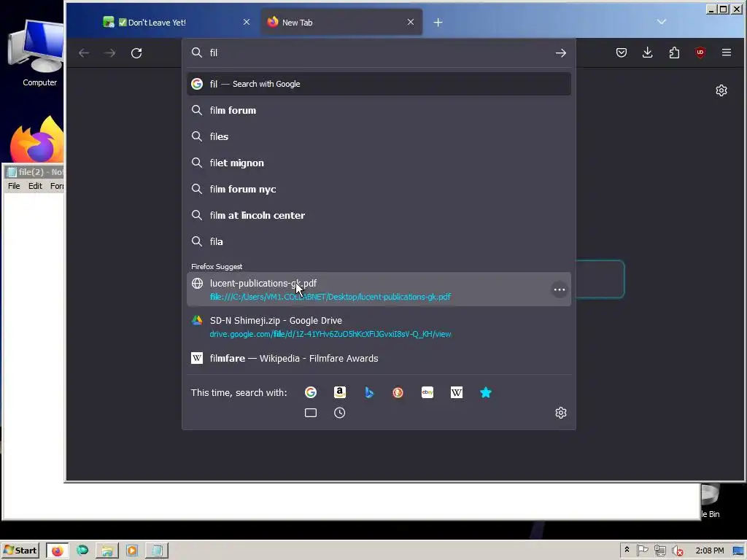Viewport: 747px width, 560px height.
Task: Search this time with Bing icon
Action: 368,392
